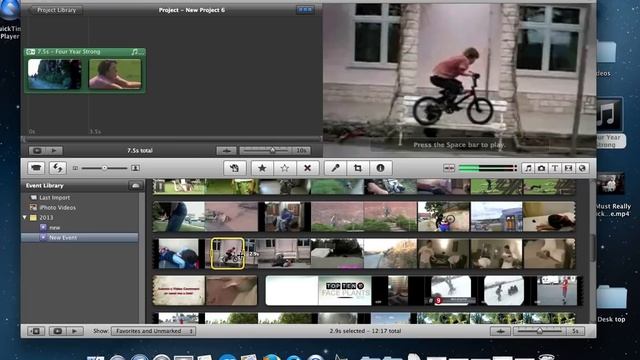The width and height of the screenshot is (640, 360).
Task: Click the yellow-selected BMX rider event clip
Action: [x=227, y=253]
